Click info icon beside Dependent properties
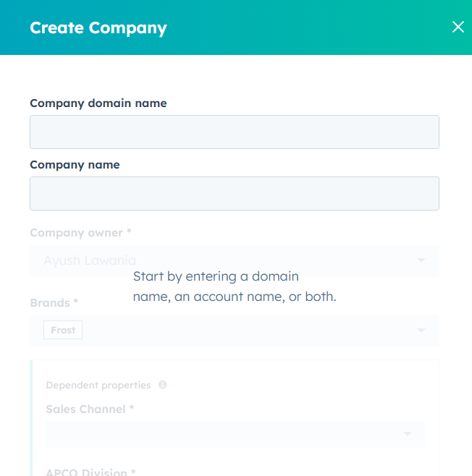This screenshot has height=476, width=472. [162, 385]
